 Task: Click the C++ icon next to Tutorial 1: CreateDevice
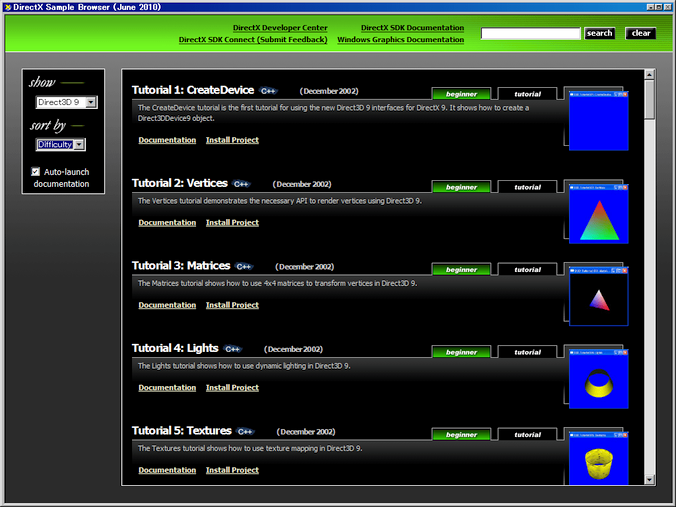268,91
